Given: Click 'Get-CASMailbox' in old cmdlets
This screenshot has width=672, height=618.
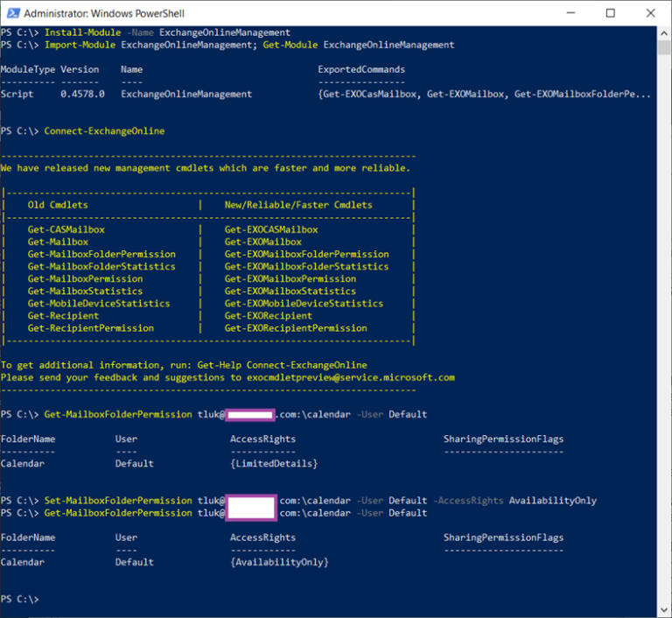Looking at the screenshot, I should (66, 229).
